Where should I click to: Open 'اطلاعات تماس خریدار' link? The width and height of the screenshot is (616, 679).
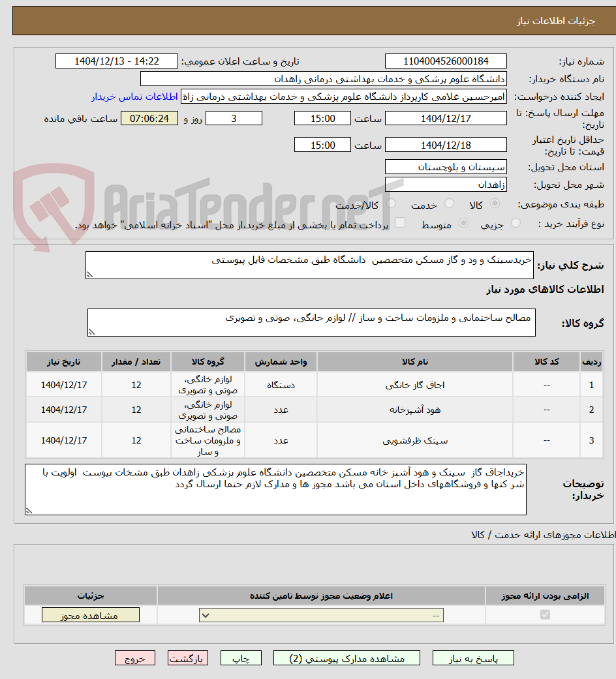[x=134, y=97]
